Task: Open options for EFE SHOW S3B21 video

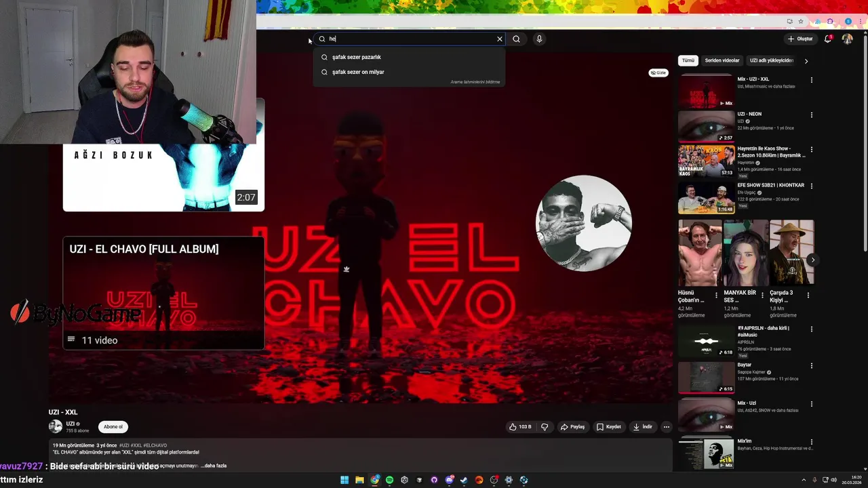Action: 812,186
